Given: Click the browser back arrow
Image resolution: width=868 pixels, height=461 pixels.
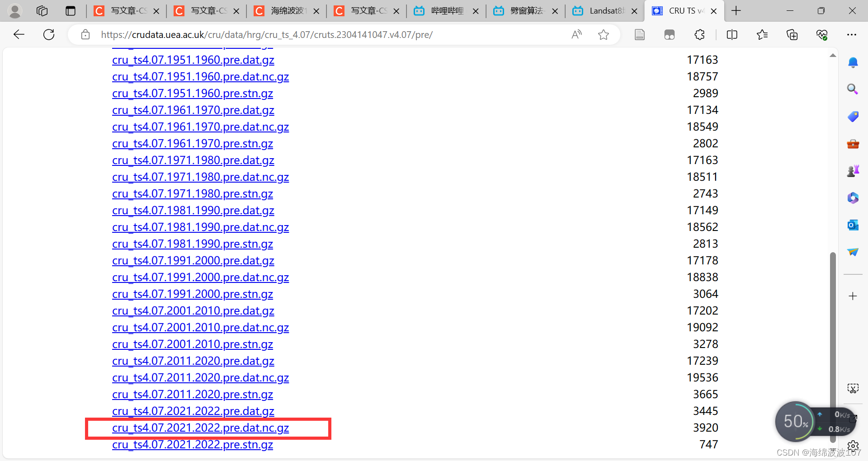Looking at the screenshot, I should [19, 34].
